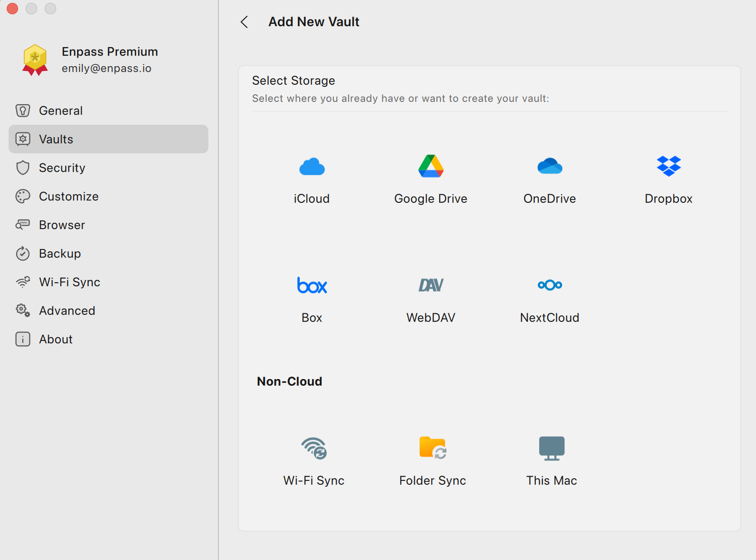Open General settings label in sidebar
756x560 pixels.
pos(61,110)
